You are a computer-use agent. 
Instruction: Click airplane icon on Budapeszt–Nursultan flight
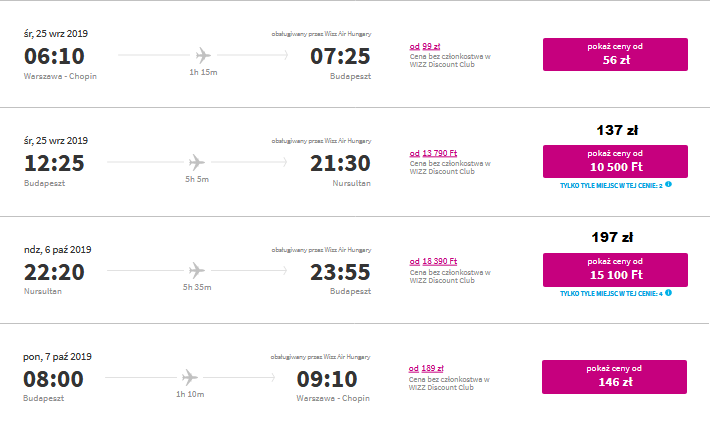point(197,162)
